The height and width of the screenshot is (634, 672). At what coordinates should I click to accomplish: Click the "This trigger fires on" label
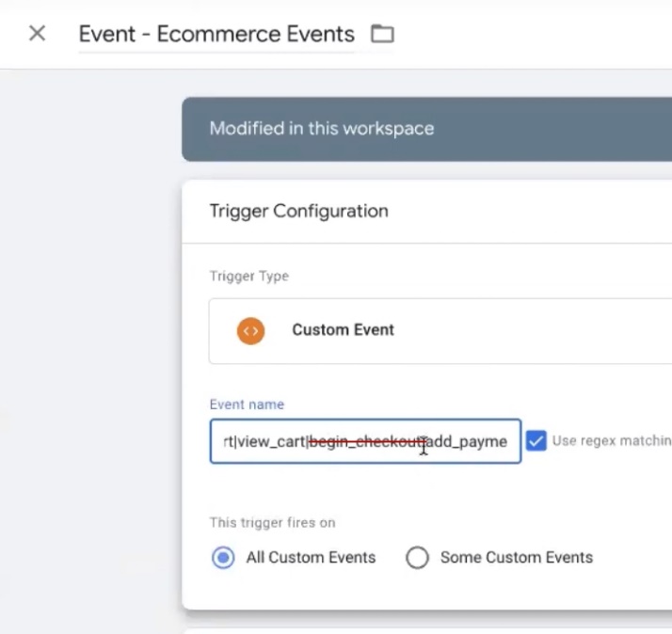click(x=272, y=522)
